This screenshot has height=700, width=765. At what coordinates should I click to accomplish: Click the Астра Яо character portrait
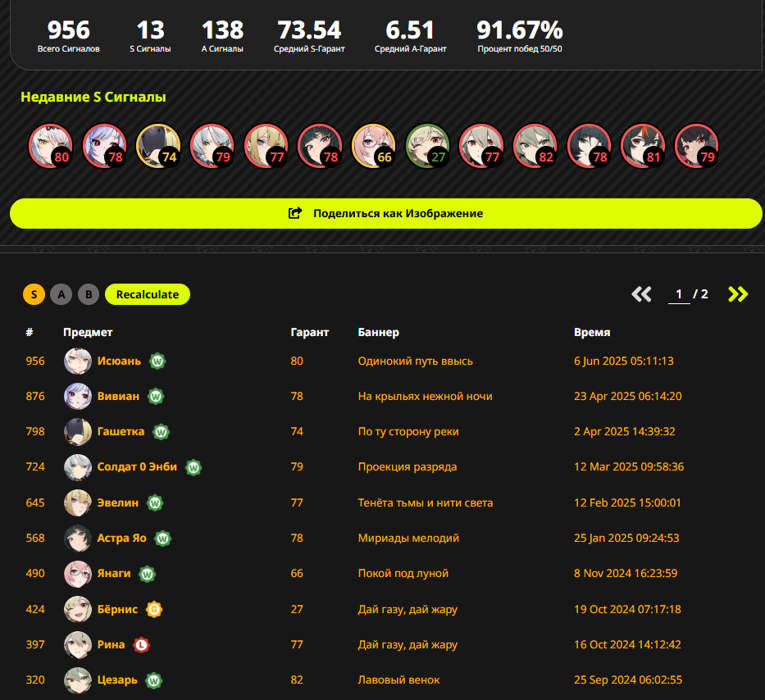coord(78,538)
